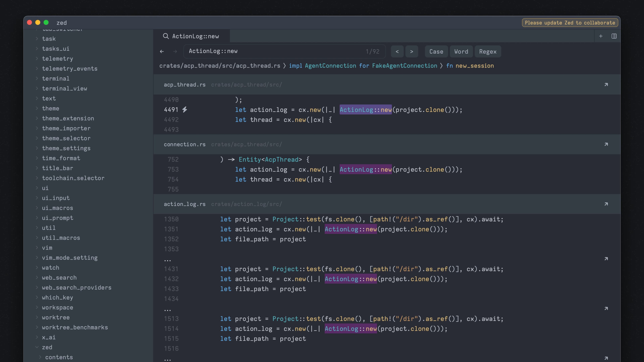The image size is (644, 362).
Task: Open connection.rs excerpt via jump arrow icon
Action: [606, 144]
